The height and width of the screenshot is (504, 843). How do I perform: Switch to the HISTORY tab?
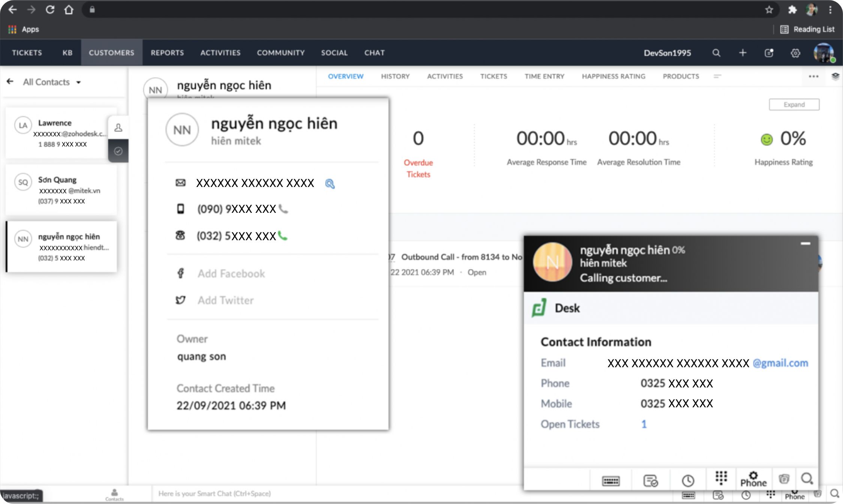pyautogui.click(x=395, y=76)
